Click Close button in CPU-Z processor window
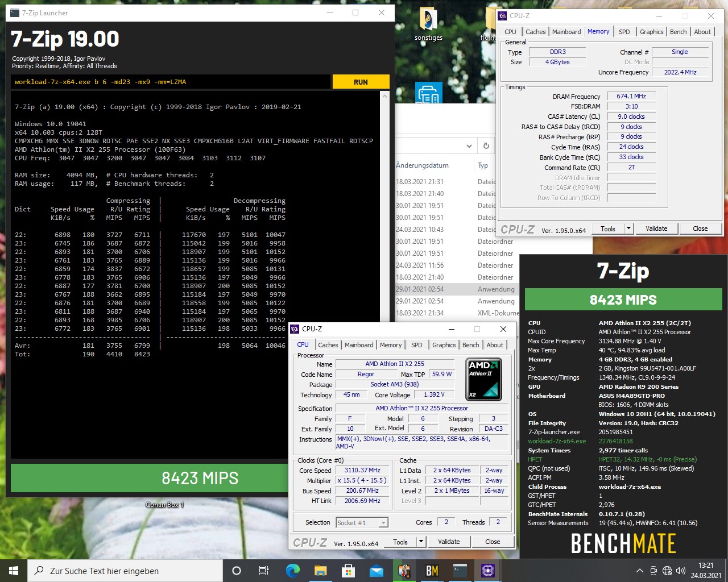This screenshot has height=582, width=728. pyautogui.click(x=493, y=542)
